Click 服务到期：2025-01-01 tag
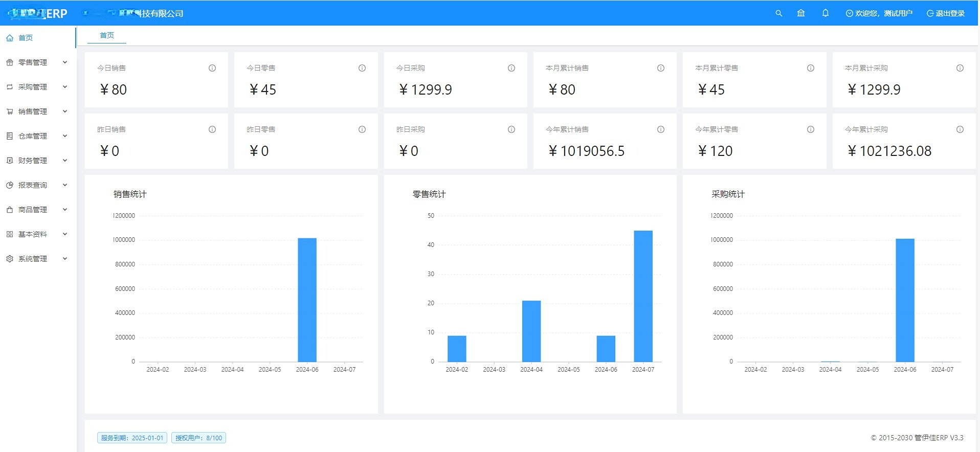The height and width of the screenshot is (452, 980). tap(132, 438)
